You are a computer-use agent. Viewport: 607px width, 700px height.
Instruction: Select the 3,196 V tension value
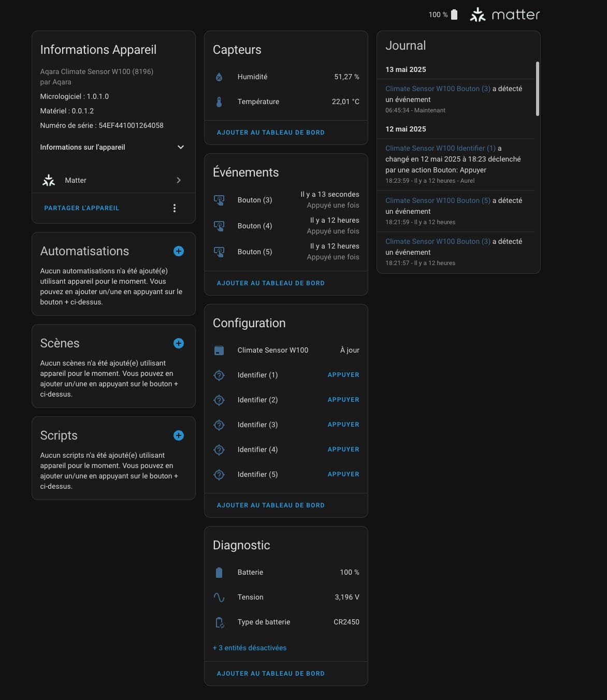pos(347,597)
